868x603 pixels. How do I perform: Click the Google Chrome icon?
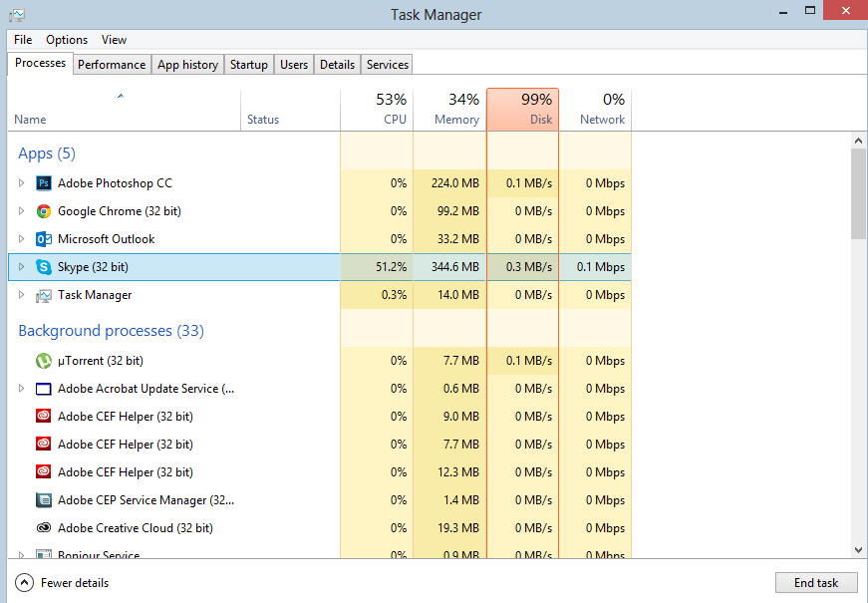coord(44,211)
